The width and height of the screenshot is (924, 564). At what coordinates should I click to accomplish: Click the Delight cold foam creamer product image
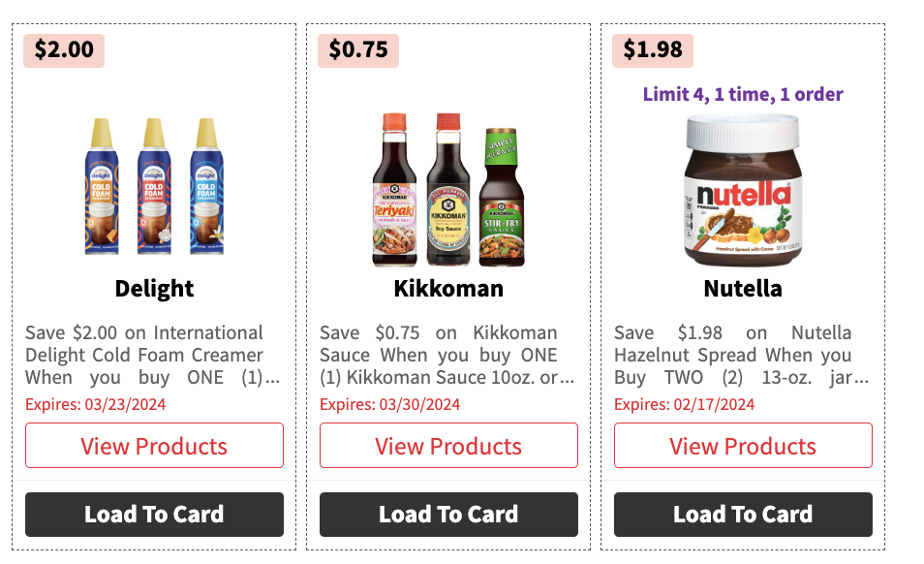(x=154, y=189)
